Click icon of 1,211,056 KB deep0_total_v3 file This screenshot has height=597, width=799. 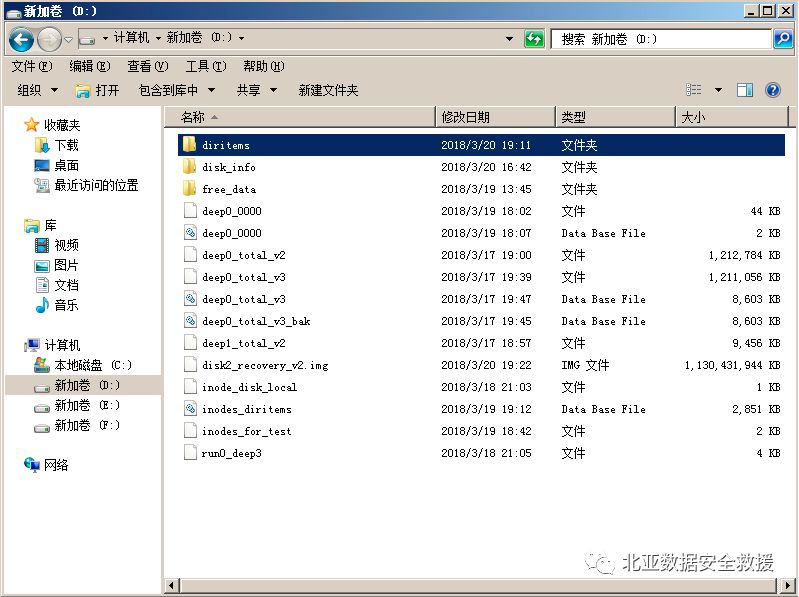(190, 277)
